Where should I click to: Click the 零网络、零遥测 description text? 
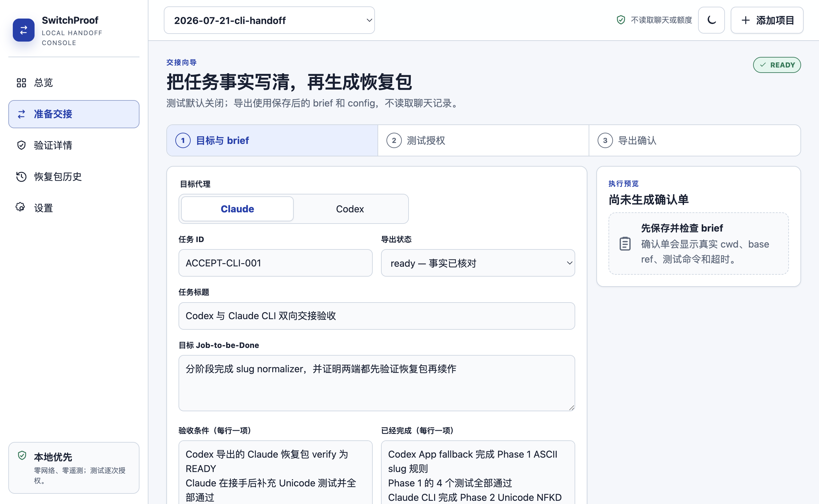(80, 475)
